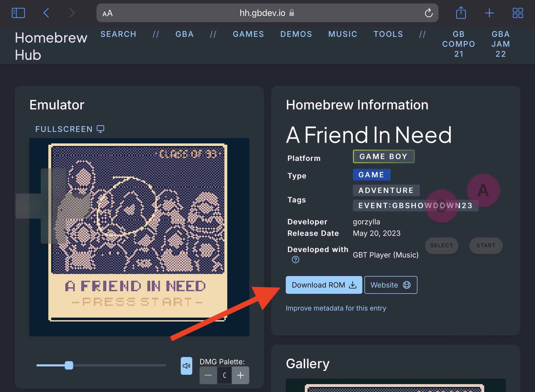Open the share sheet icon
The height and width of the screenshot is (392, 535).
(461, 13)
